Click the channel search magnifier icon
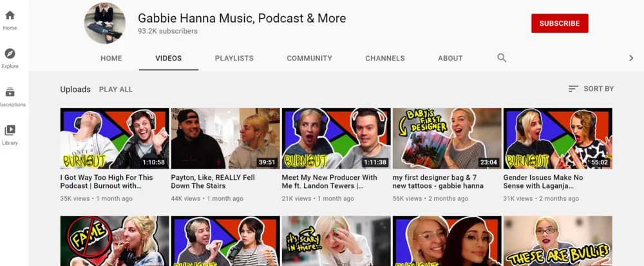The height and width of the screenshot is (266, 644). pyautogui.click(x=502, y=58)
